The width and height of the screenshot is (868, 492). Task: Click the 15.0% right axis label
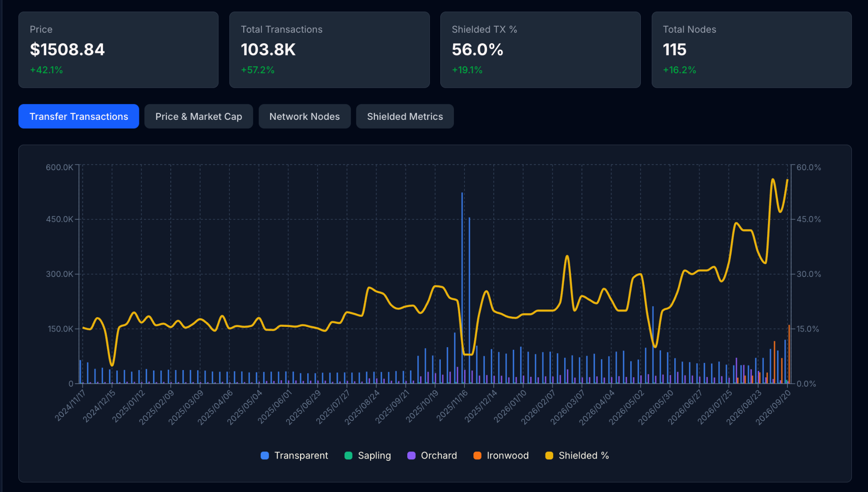point(808,329)
